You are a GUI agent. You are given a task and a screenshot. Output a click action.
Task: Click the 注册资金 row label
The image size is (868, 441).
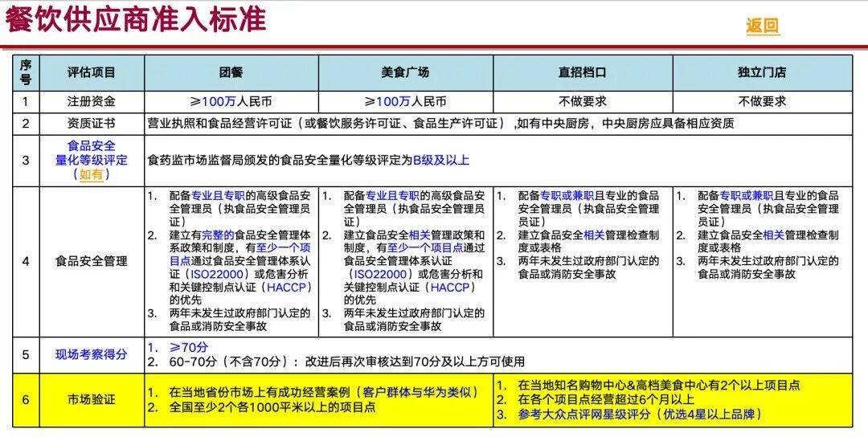(91, 102)
